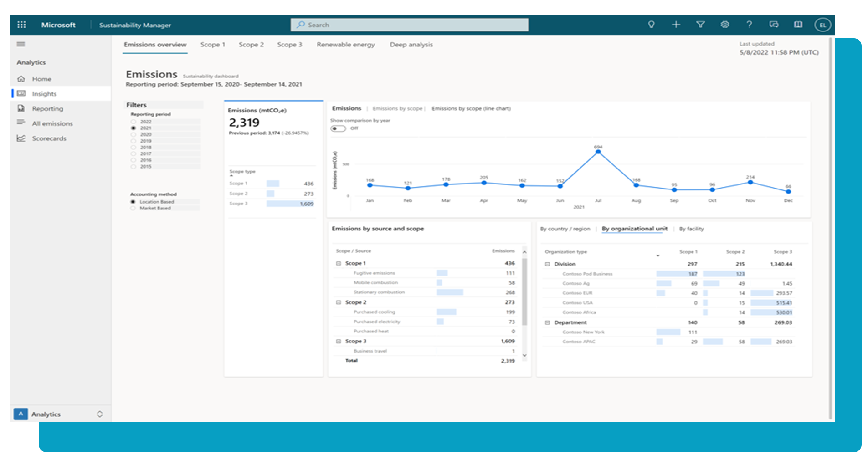Click the lightbulb ideas icon
The width and height of the screenshot is (868, 470).
click(x=651, y=25)
